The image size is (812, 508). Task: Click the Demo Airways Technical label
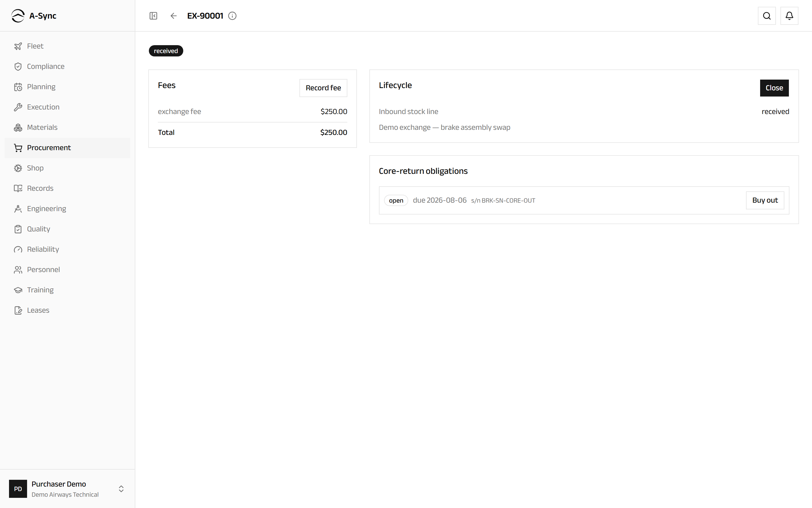click(x=65, y=494)
